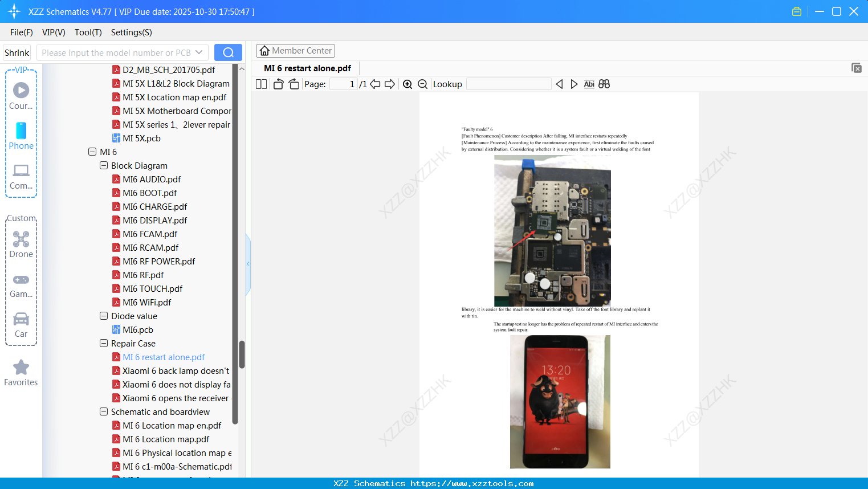Open Xiaomi 6 opens the receiver case
This screenshot has width=868, height=489.
tap(176, 398)
